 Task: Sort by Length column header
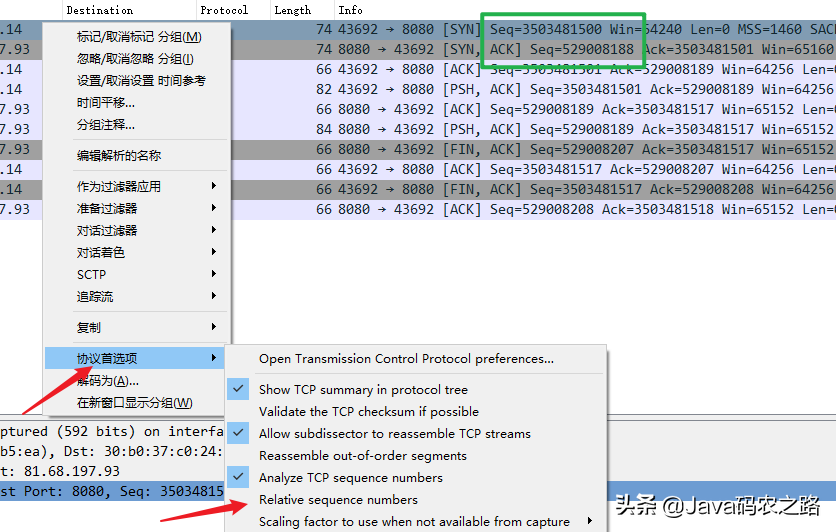302,10
